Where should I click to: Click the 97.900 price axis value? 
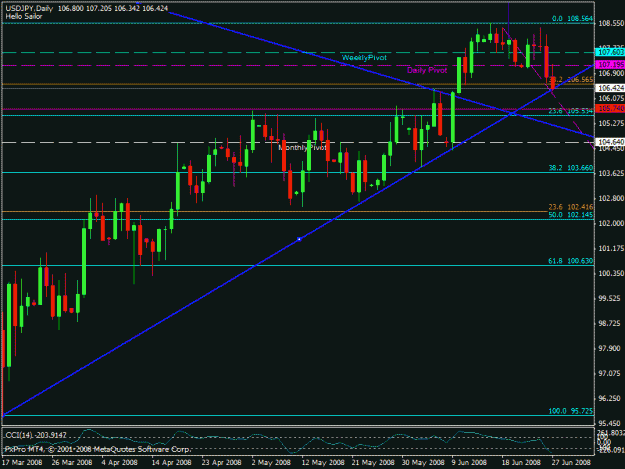pyautogui.click(x=611, y=348)
